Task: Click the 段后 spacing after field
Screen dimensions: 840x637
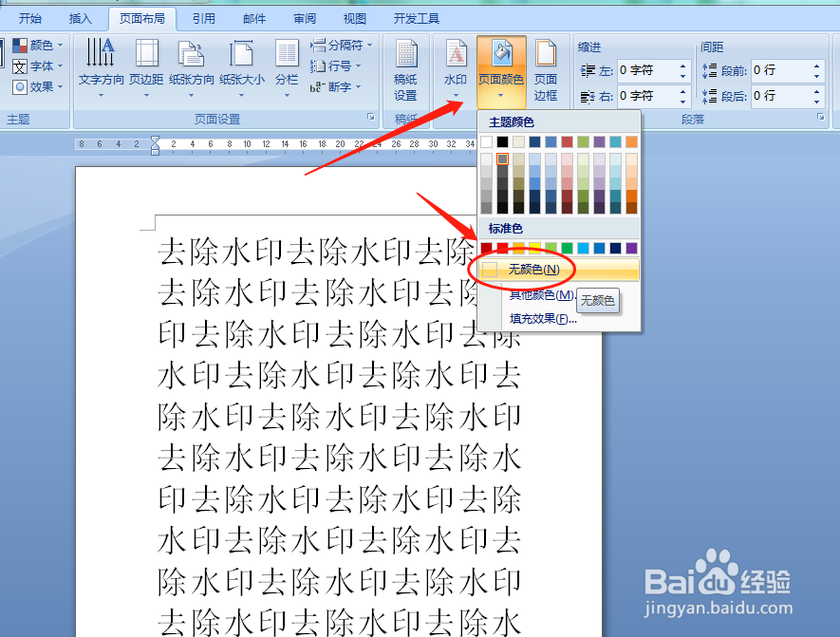Action: tap(780, 96)
